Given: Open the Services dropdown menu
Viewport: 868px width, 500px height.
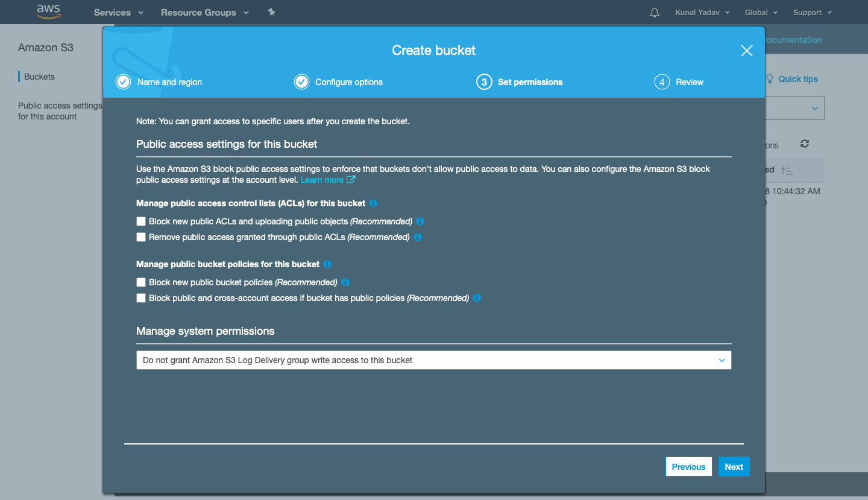Looking at the screenshot, I should (x=119, y=12).
